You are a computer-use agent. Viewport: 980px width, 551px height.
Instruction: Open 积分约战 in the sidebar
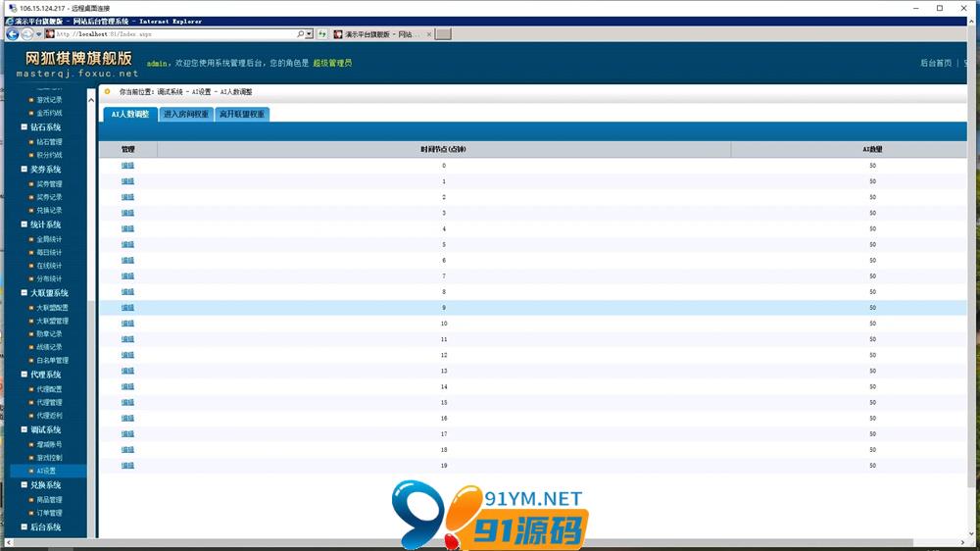click(x=49, y=155)
